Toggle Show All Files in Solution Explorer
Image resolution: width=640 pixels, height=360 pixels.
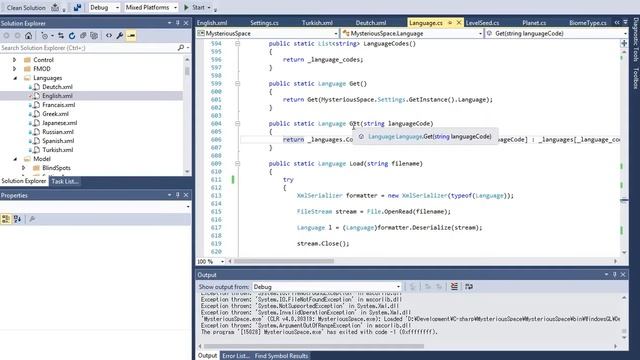[94, 36]
